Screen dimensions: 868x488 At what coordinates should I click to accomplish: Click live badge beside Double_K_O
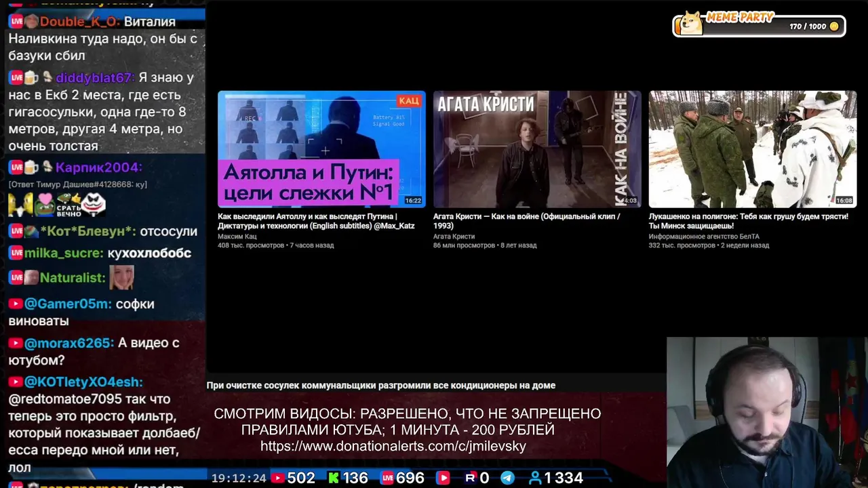coord(16,22)
